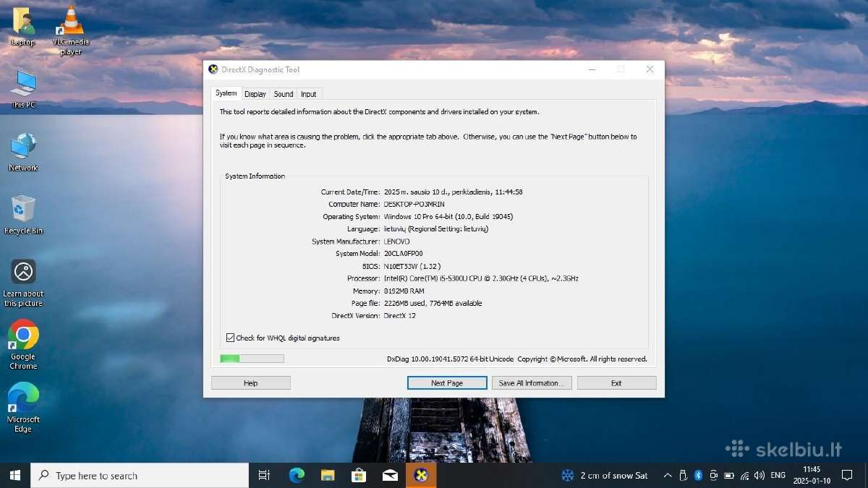Click Save All Information button
The image size is (868, 488).
pyautogui.click(x=532, y=383)
